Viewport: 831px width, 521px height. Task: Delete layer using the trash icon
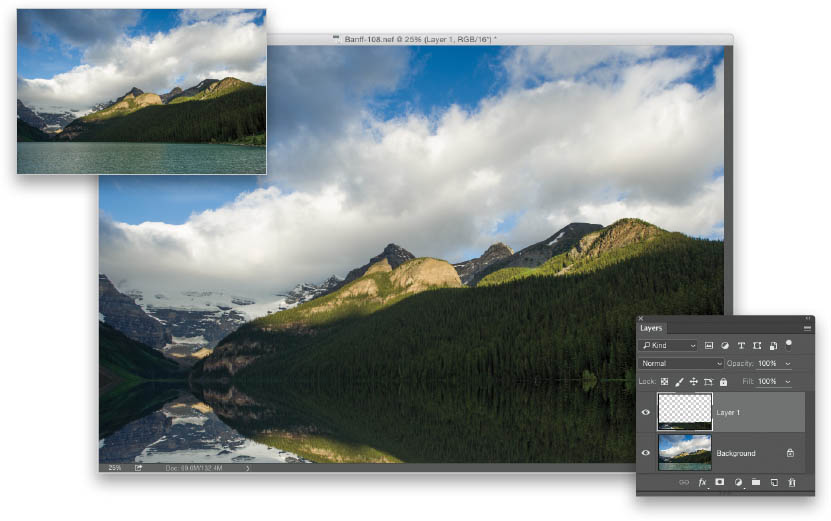[791, 482]
